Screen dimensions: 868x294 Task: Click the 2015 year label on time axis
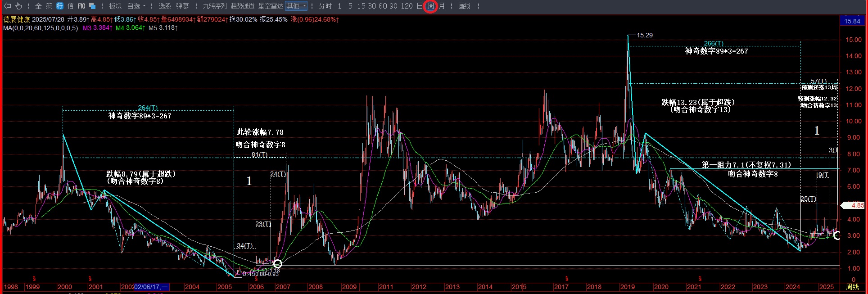click(519, 287)
